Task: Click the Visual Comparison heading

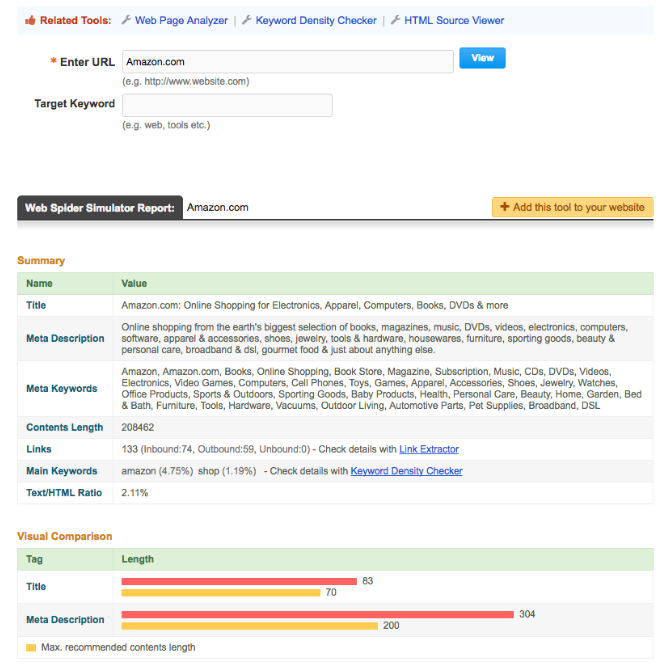Action: 64,536
